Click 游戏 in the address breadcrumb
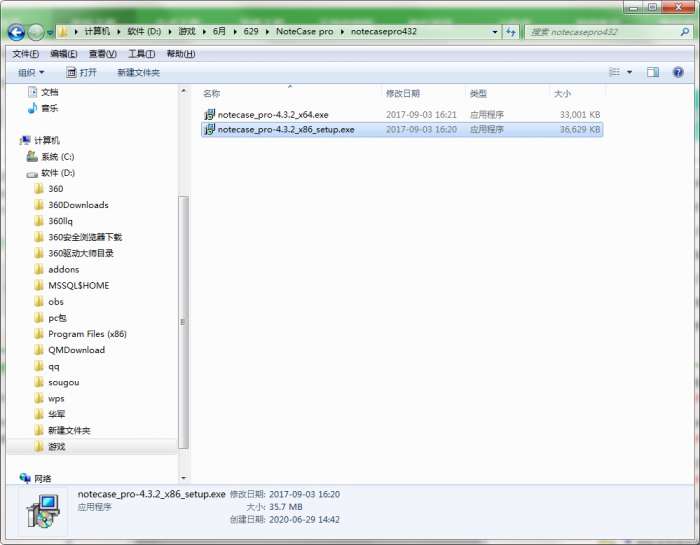Viewport: 700px width, 545px height. [x=187, y=31]
